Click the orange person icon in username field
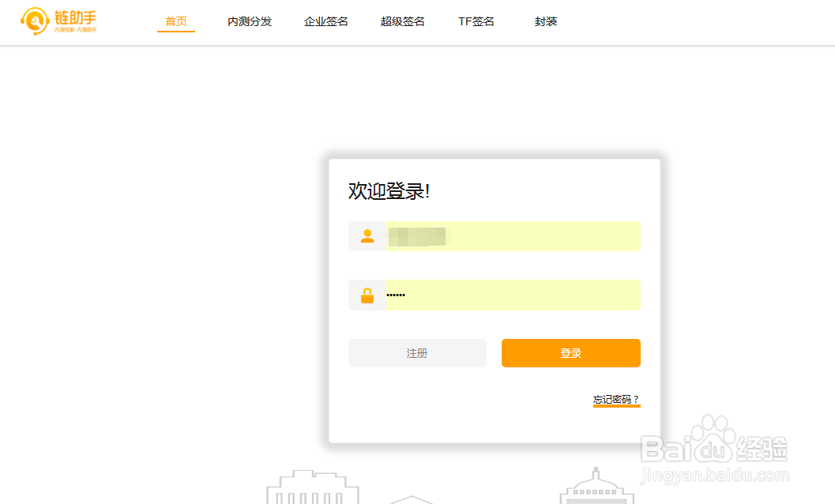Viewport: 835px width, 504px height. [x=367, y=235]
